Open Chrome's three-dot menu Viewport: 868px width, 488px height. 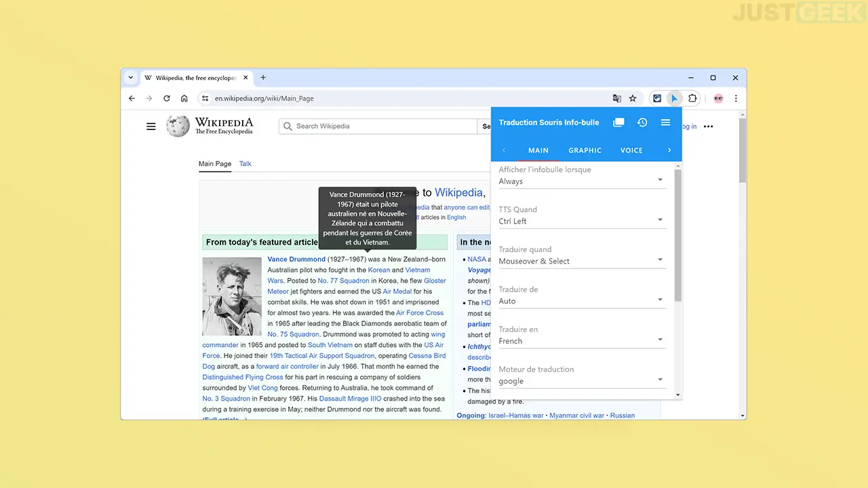coord(736,98)
